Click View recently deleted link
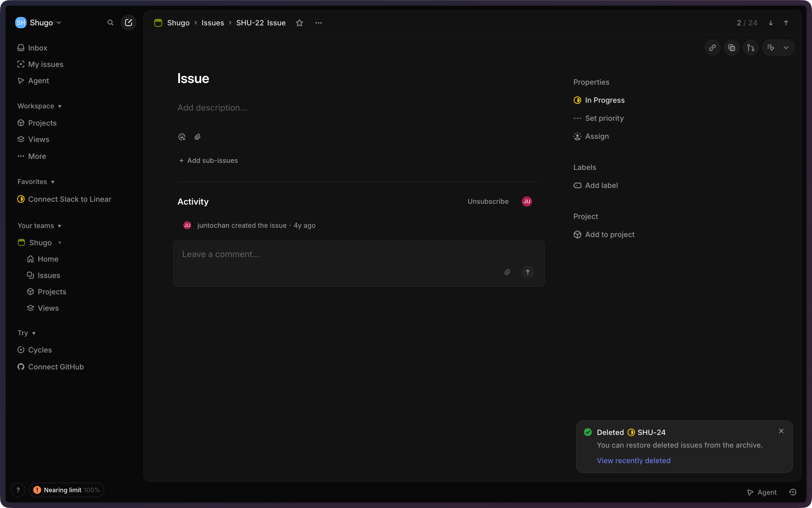The width and height of the screenshot is (812, 508). (x=634, y=461)
